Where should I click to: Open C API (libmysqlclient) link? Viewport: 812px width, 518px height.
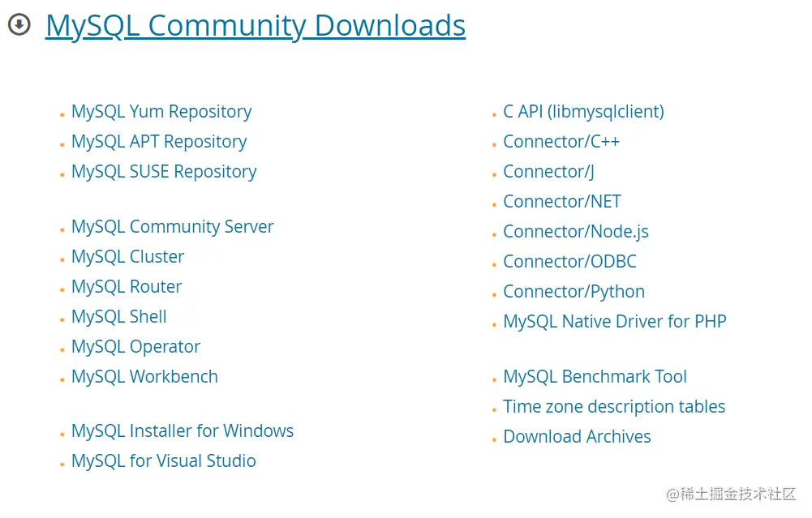click(x=583, y=112)
